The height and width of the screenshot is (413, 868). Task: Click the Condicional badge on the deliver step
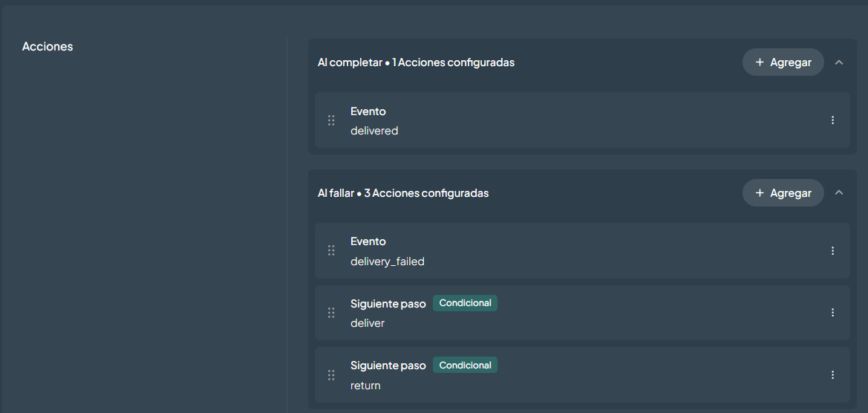pos(465,303)
